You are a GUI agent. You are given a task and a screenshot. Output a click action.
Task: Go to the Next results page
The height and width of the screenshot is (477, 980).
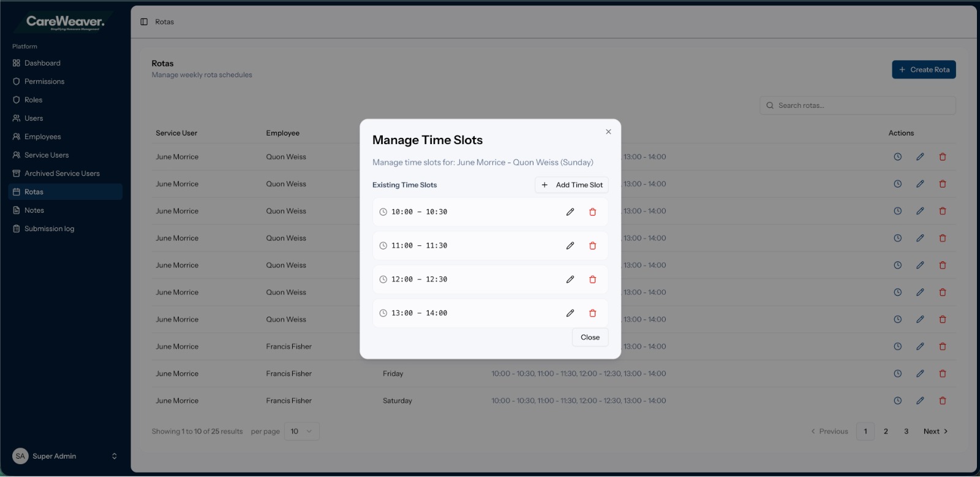coord(935,432)
